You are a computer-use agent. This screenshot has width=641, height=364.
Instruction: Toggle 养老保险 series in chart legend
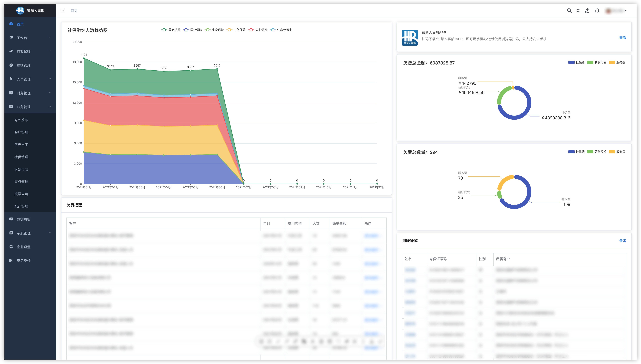point(171,30)
